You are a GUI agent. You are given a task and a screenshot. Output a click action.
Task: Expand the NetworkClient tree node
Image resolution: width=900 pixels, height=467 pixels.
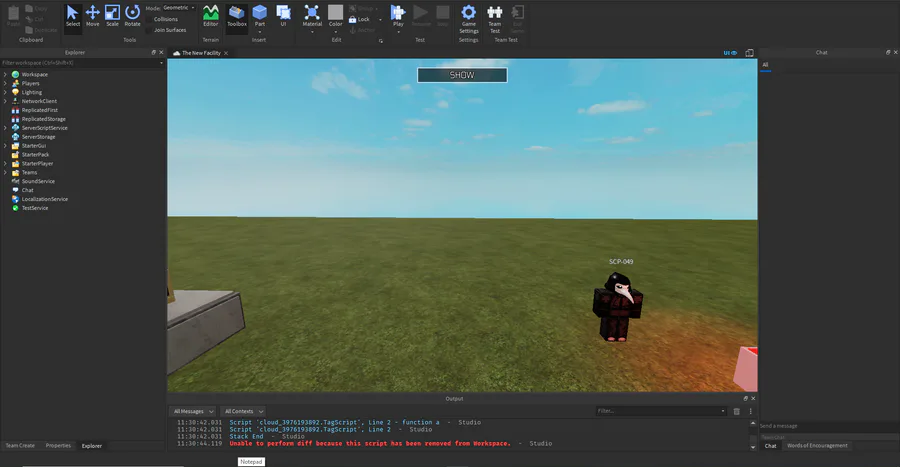(5, 101)
